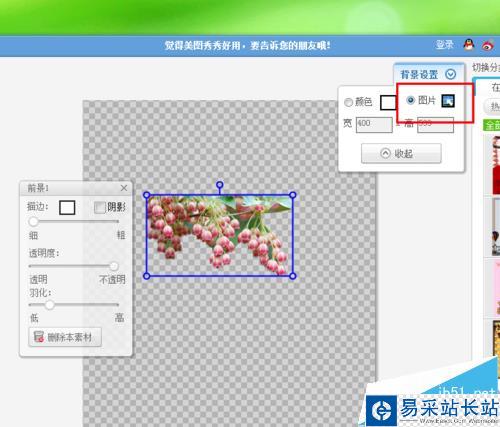This screenshot has height=427, width=500.
Task: Click the 收起 collapse button
Action: tap(401, 153)
